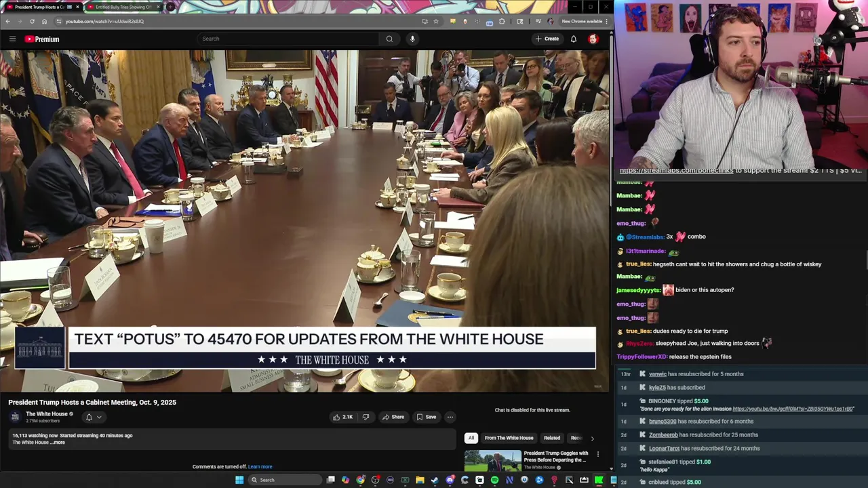
Task: Open the Windows Start button
Action: coord(239,480)
